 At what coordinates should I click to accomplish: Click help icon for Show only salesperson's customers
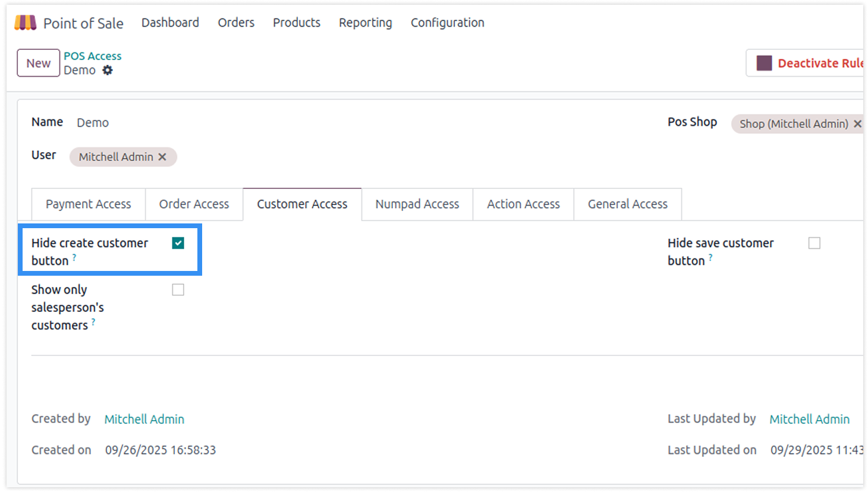click(x=93, y=322)
